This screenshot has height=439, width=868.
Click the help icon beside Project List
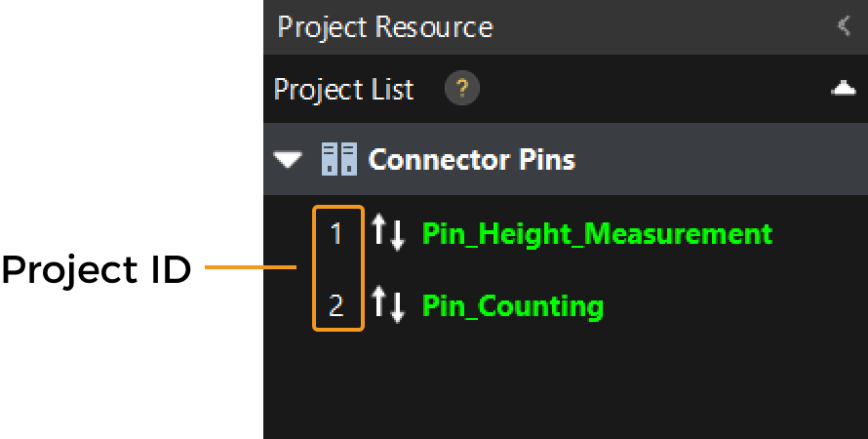click(461, 89)
